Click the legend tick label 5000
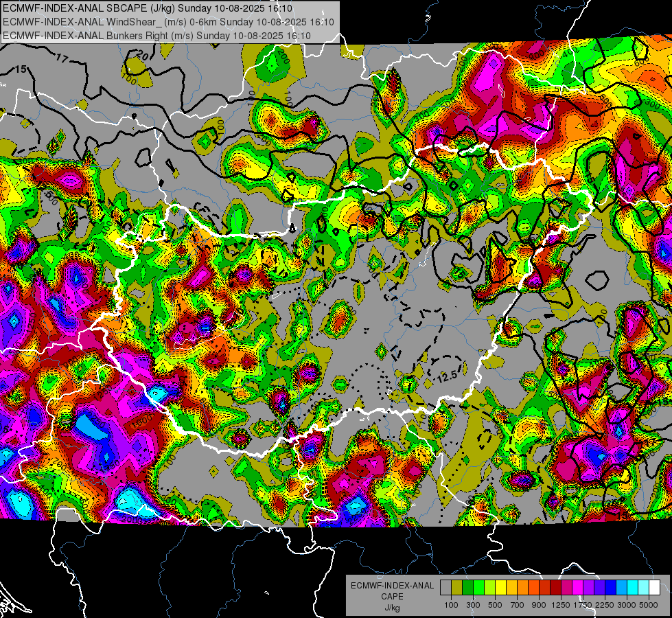The width and height of the screenshot is (672, 618). [x=649, y=605]
